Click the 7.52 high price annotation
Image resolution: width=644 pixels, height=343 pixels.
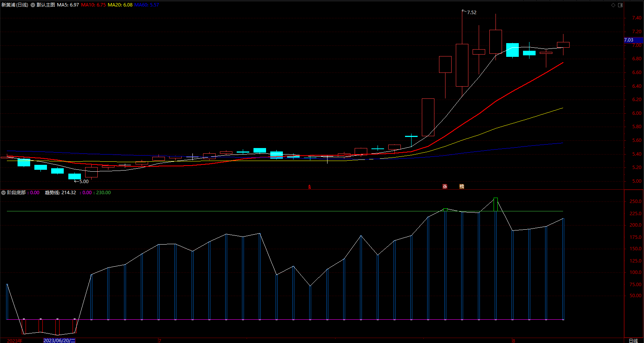click(x=472, y=13)
